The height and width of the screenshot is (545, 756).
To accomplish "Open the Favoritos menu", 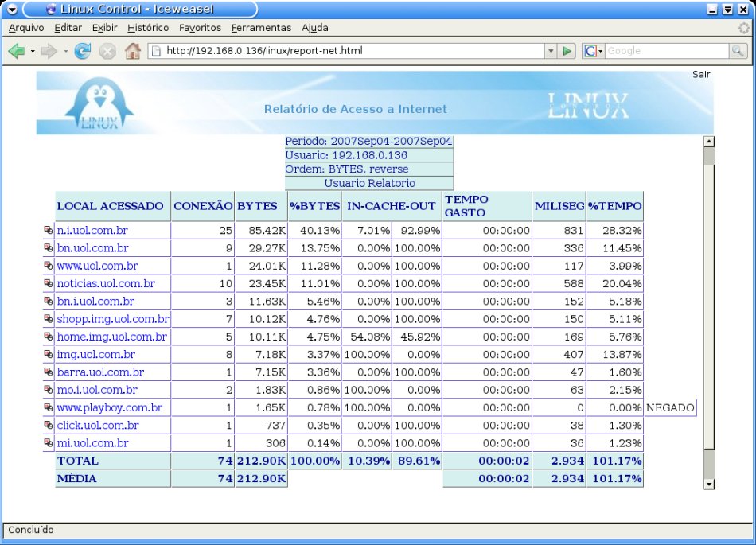I will tap(200, 28).
